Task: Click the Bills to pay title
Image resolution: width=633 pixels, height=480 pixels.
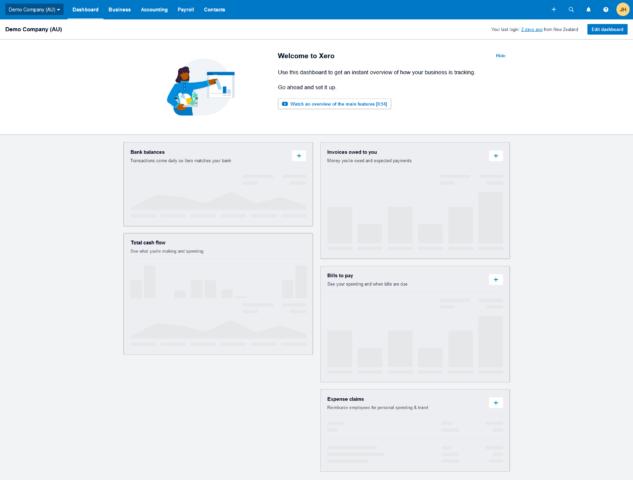Action: pos(340,275)
